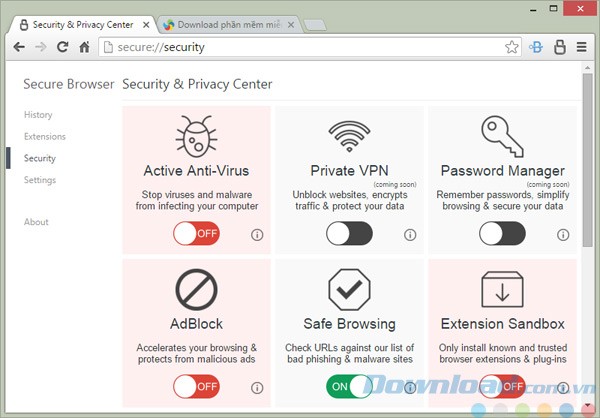Image resolution: width=600 pixels, height=418 pixels.
Task: Click the Safe Browsing checkmark icon
Action: tap(349, 289)
